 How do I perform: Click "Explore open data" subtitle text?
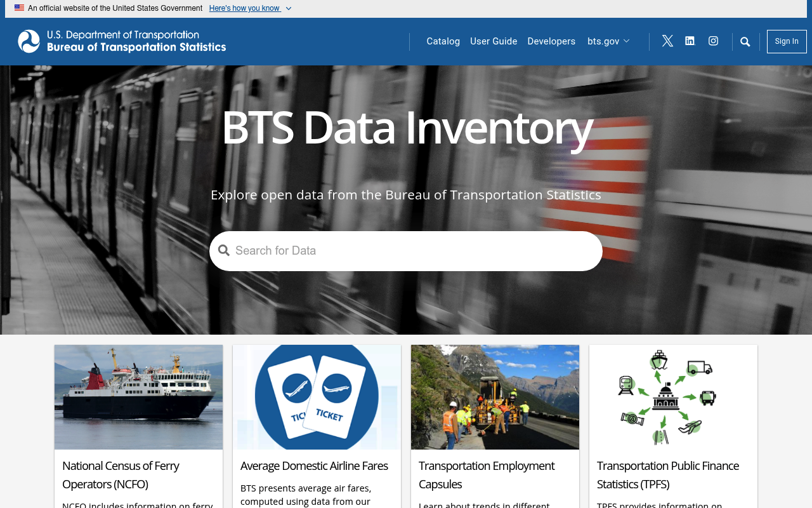click(406, 195)
